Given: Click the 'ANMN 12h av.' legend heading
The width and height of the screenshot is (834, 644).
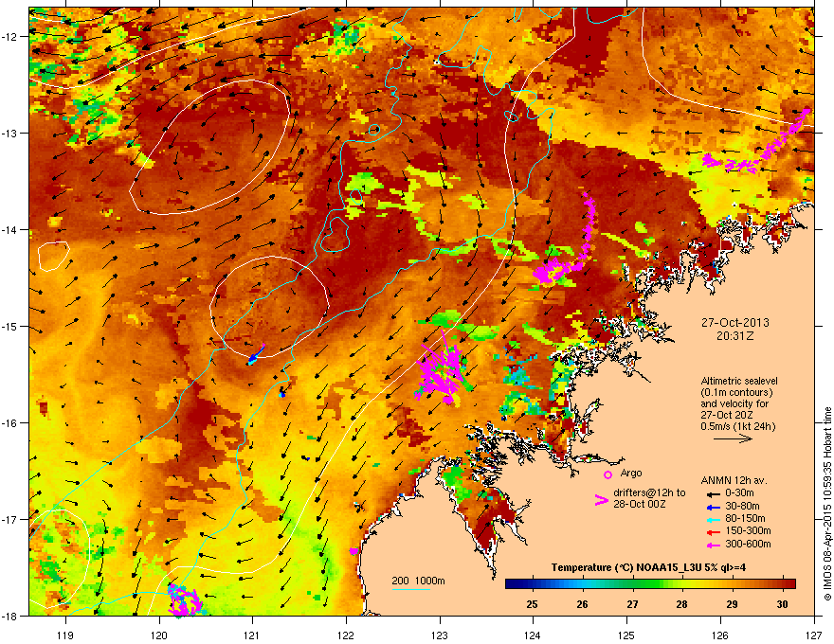Looking at the screenshot, I should (734, 481).
